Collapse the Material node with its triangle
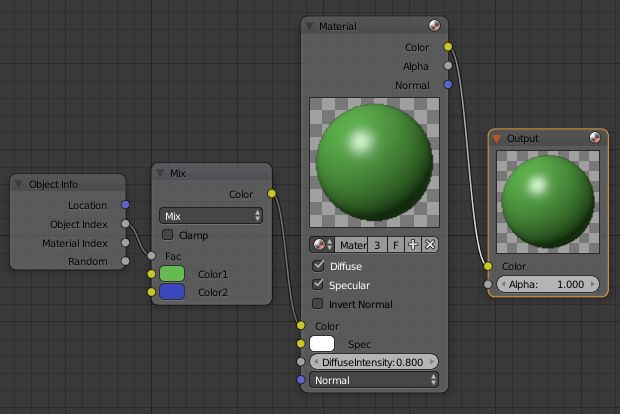 309,26
